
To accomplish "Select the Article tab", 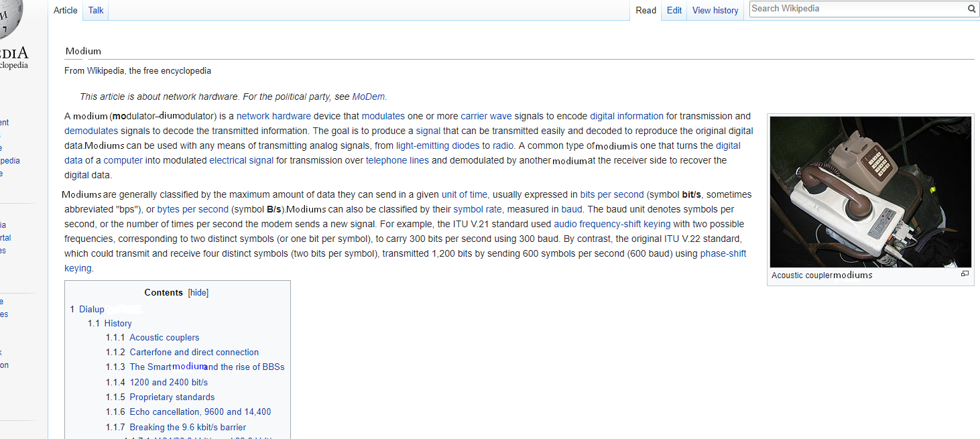I will (x=66, y=10).
